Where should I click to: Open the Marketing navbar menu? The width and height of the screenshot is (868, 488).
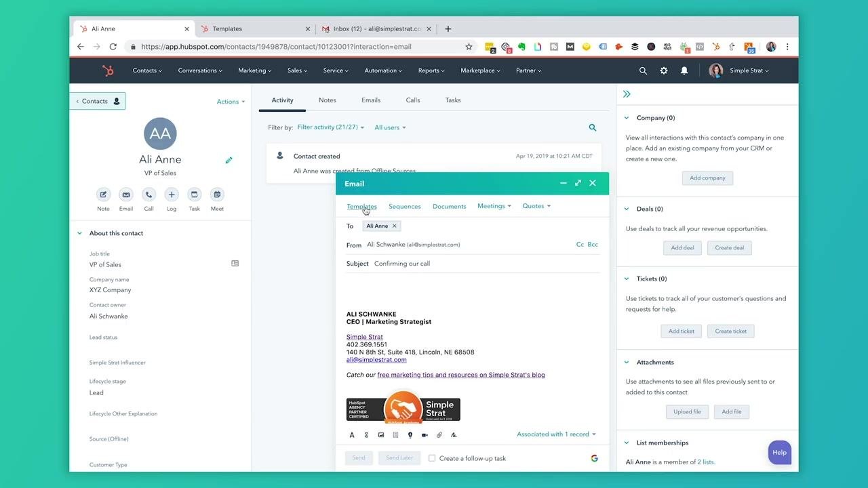coord(255,70)
